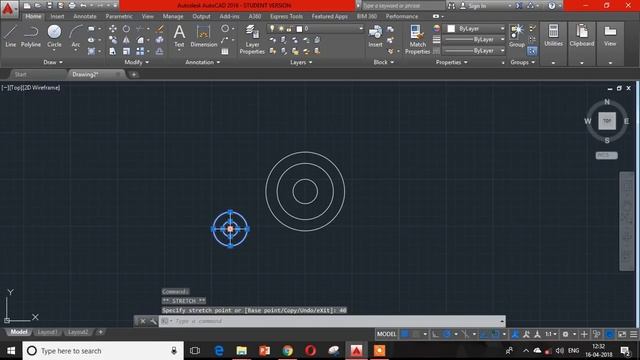Click the Erase tool in Modify panel
This screenshot has width=640, height=360.
click(x=160, y=29)
